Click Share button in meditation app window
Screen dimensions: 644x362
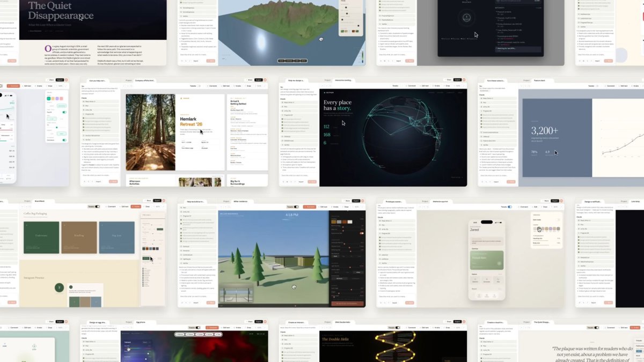[545, 201]
